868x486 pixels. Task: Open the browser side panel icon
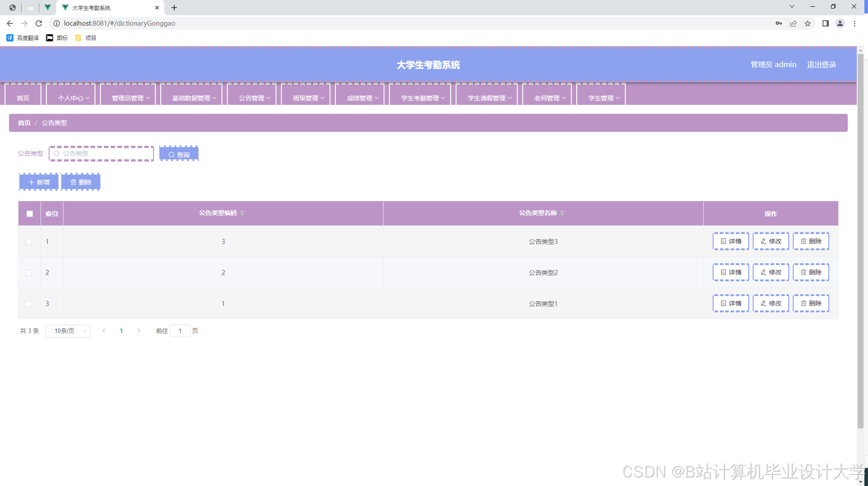pyautogui.click(x=825, y=23)
